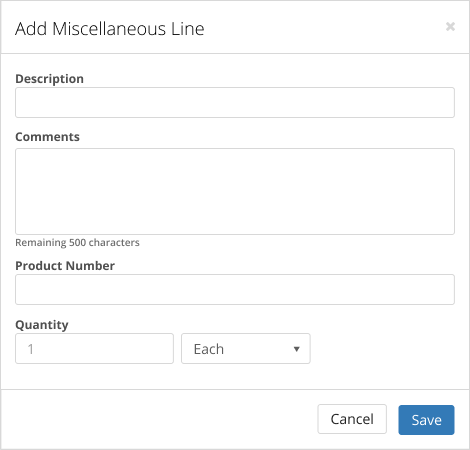
Task: Focus the Description text field
Action: pos(235,103)
